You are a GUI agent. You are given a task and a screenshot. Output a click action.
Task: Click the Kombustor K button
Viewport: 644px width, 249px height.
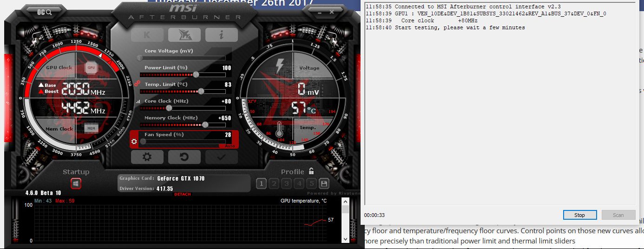coord(147,35)
